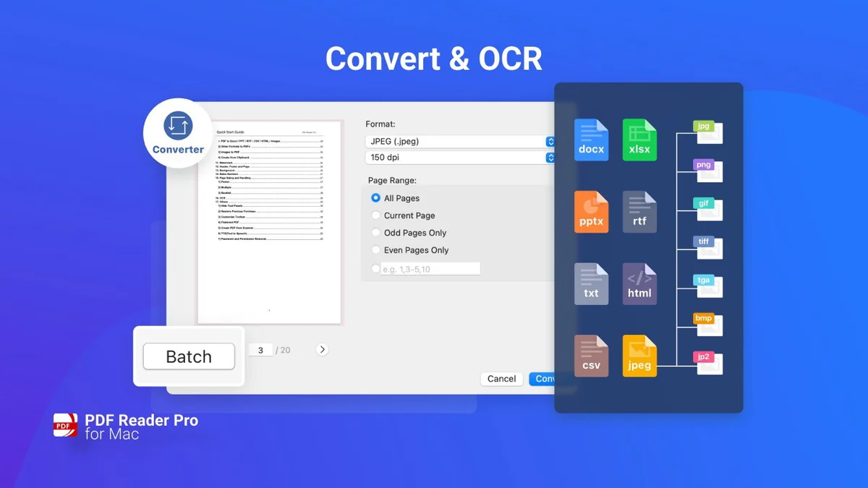This screenshot has height=488, width=868.
Task: Click the Converter circular icon
Action: (x=178, y=132)
